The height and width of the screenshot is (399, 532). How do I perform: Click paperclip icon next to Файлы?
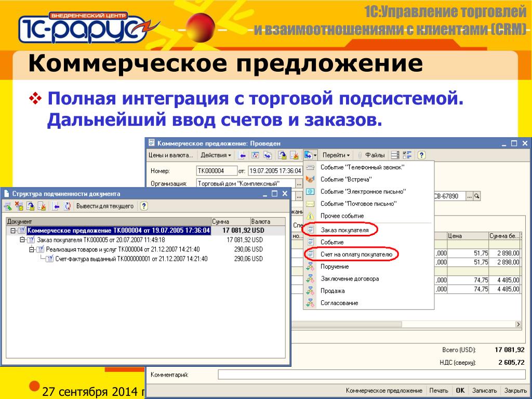(x=360, y=155)
